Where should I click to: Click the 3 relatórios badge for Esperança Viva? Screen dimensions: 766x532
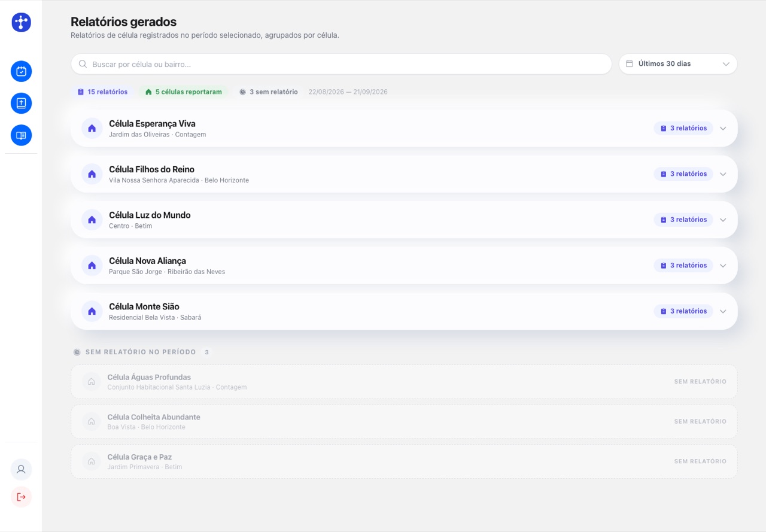click(x=683, y=128)
